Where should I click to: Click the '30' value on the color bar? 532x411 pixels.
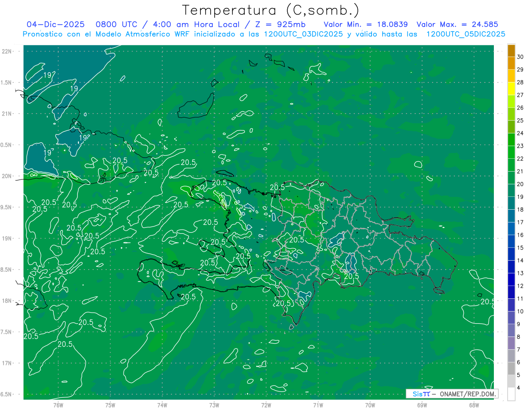click(520, 57)
